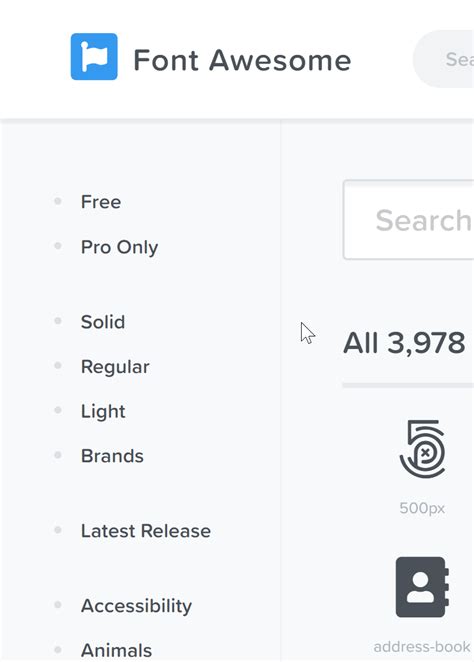Enable the Regular style filter
The width and height of the screenshot is (474, 662).
tap(115, 366)
